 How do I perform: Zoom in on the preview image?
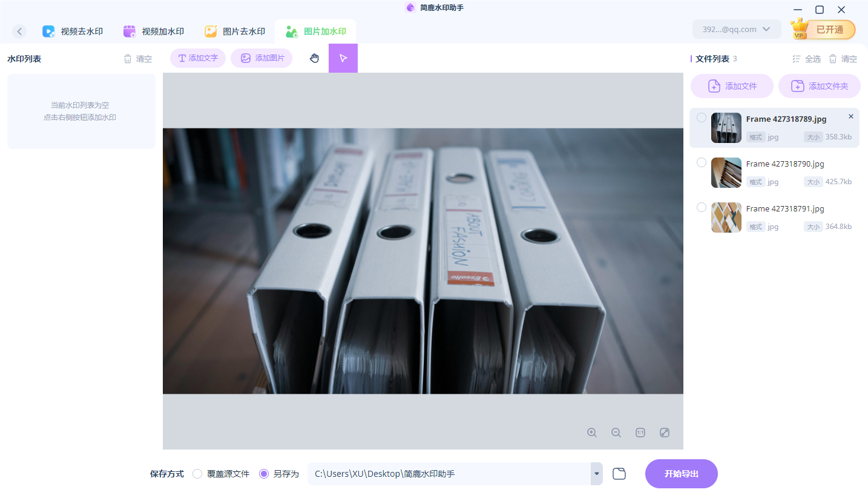point(591,432)
